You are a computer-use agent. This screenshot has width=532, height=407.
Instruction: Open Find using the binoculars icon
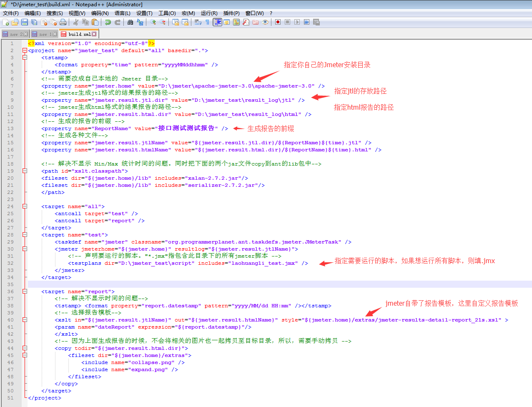[x=130, y=22]
